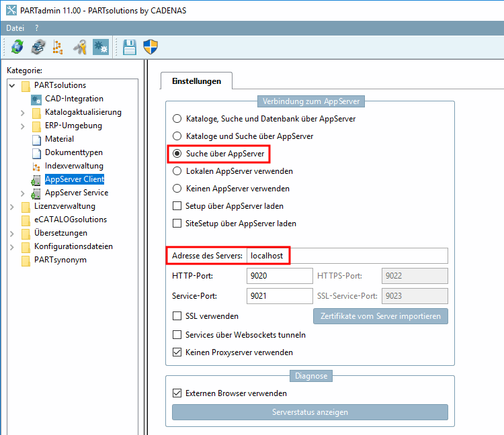Collapse the PARTsolutions tree node
Screen dimensions: 504x435
(x=12, y=85)
